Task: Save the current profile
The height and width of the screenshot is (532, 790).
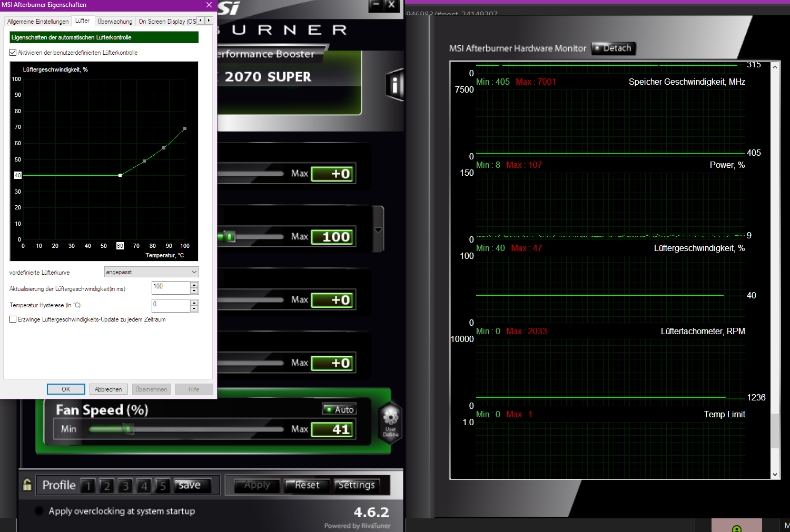Action: tap(192, 485)
